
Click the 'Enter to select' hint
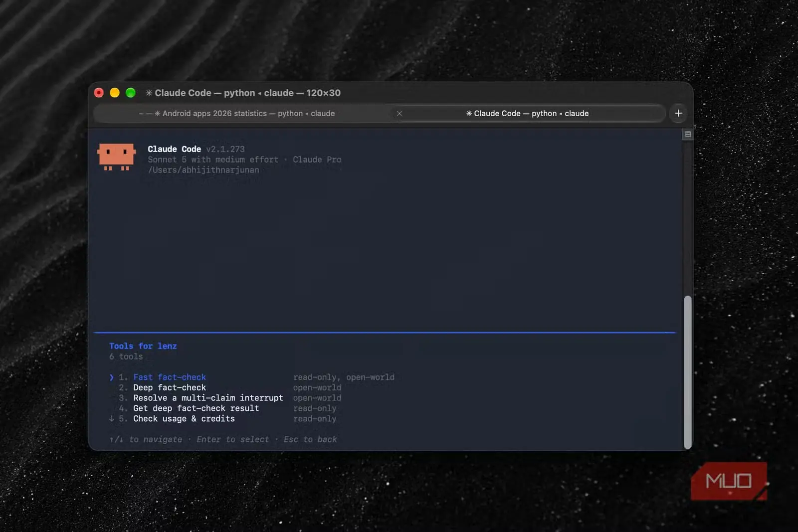coord(233,439)
